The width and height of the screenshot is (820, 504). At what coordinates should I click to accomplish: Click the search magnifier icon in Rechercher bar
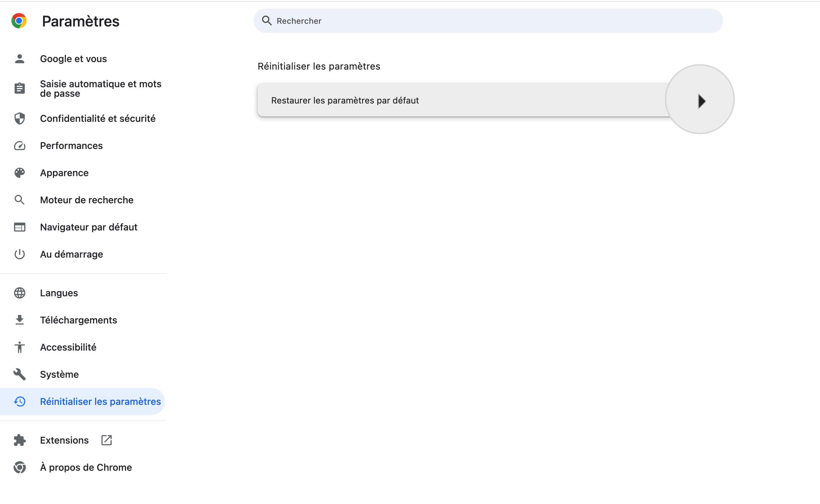(x=267, y=21)
